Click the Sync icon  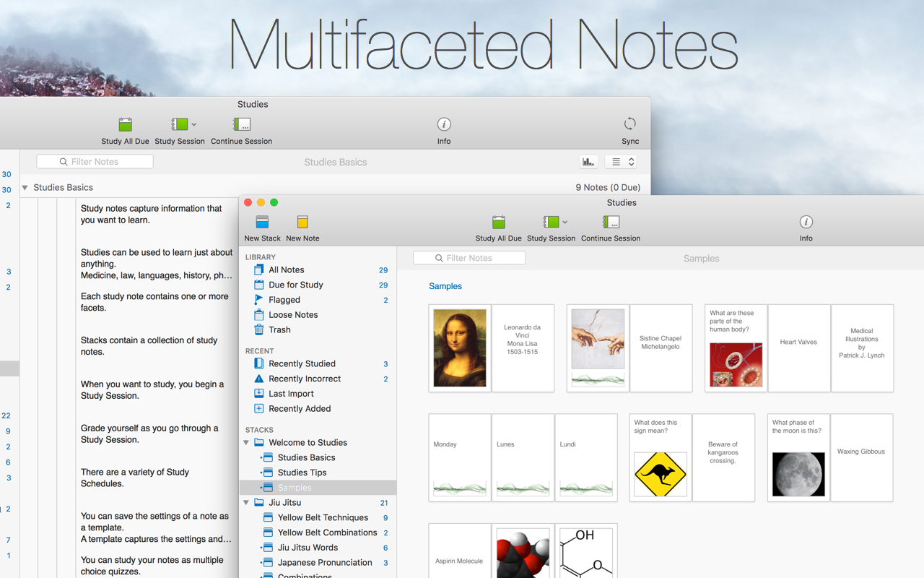[629, 124]
